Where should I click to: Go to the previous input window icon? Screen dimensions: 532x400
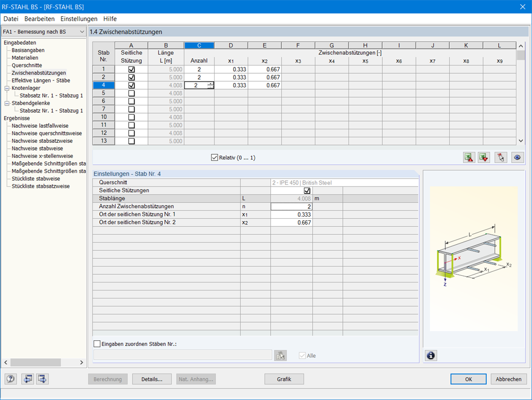click(28, 379)
